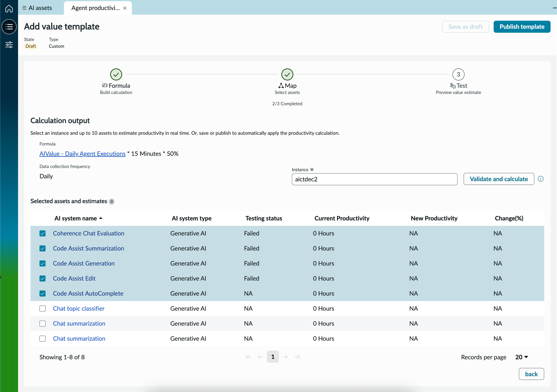Open AIValue - Daily Agent Executions link
Screen dimensions: 557x392
point(82,154)
